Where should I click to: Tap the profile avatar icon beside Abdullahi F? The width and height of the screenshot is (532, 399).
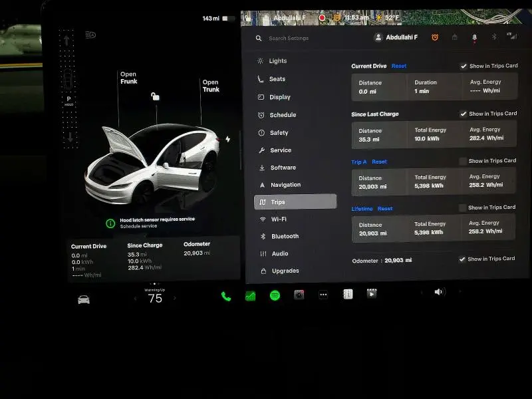pos(378,37)
